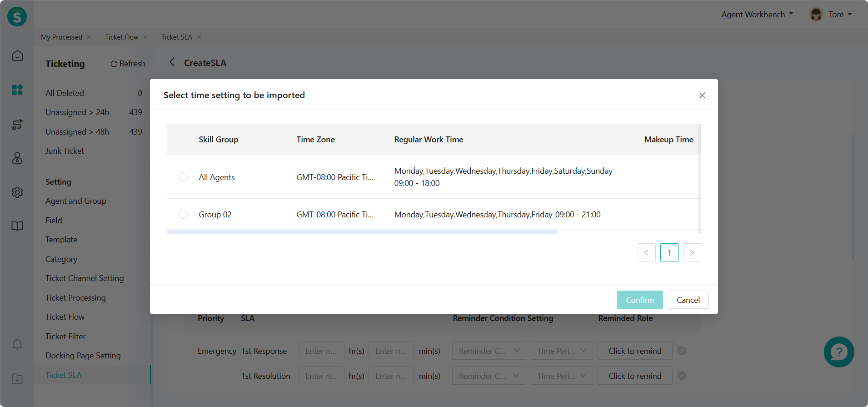
Task: Open Unassigned > 24h list
Action: coord(94,112)
